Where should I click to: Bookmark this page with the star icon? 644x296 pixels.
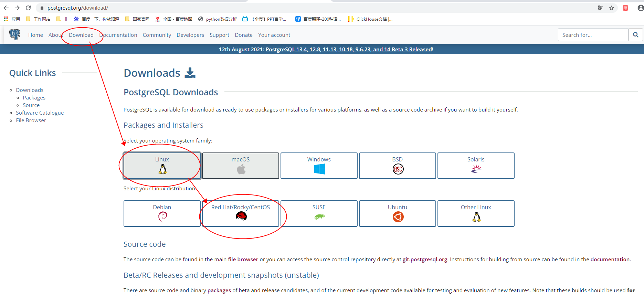(612, 8)
